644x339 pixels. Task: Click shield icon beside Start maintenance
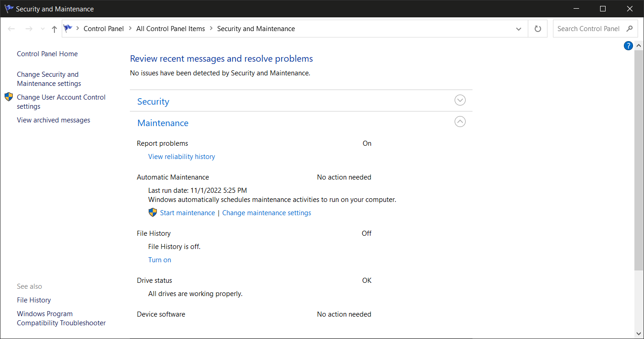click(x=153, y=212)
